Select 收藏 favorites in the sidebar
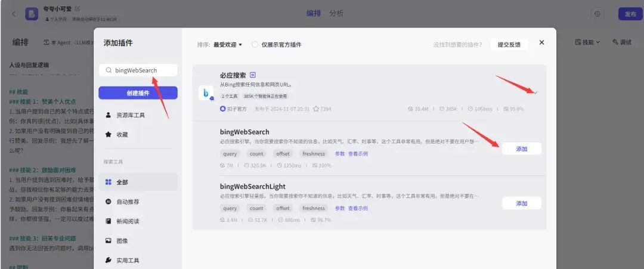Screen dimensions: 644x269 (138, 134)
